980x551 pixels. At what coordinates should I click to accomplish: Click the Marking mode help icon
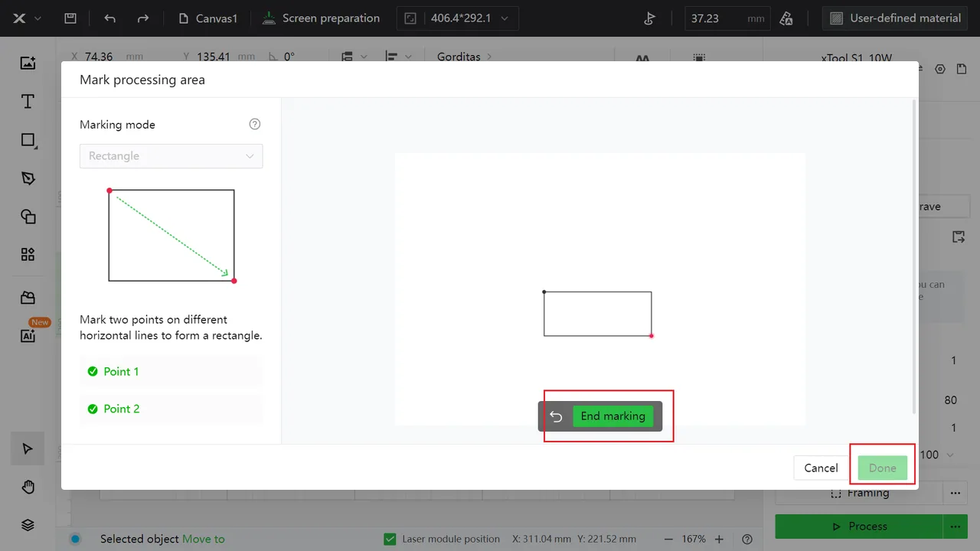(x=256, y=124)
